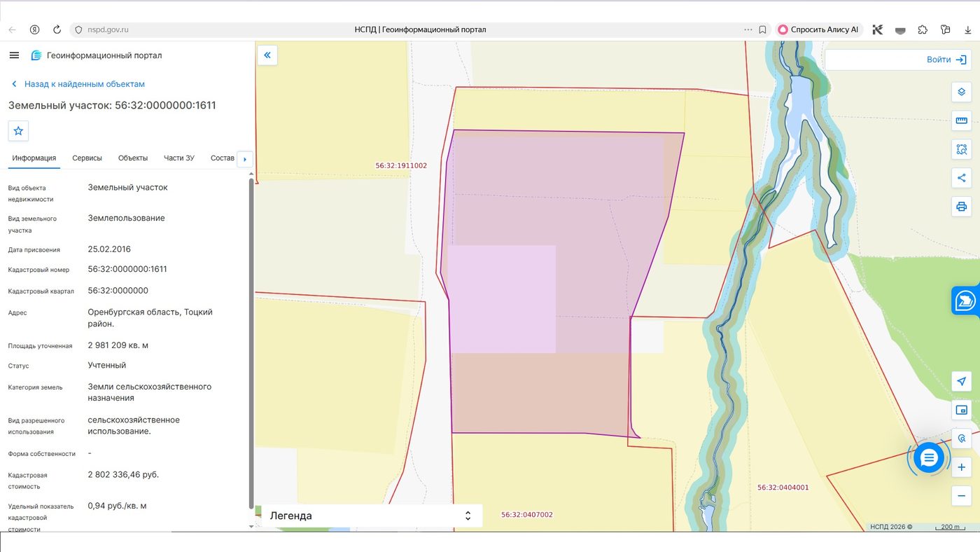Viewport: 980px width, 552px height.
Task: Click the date value 25.02.2016
Action: coord(109,249)
